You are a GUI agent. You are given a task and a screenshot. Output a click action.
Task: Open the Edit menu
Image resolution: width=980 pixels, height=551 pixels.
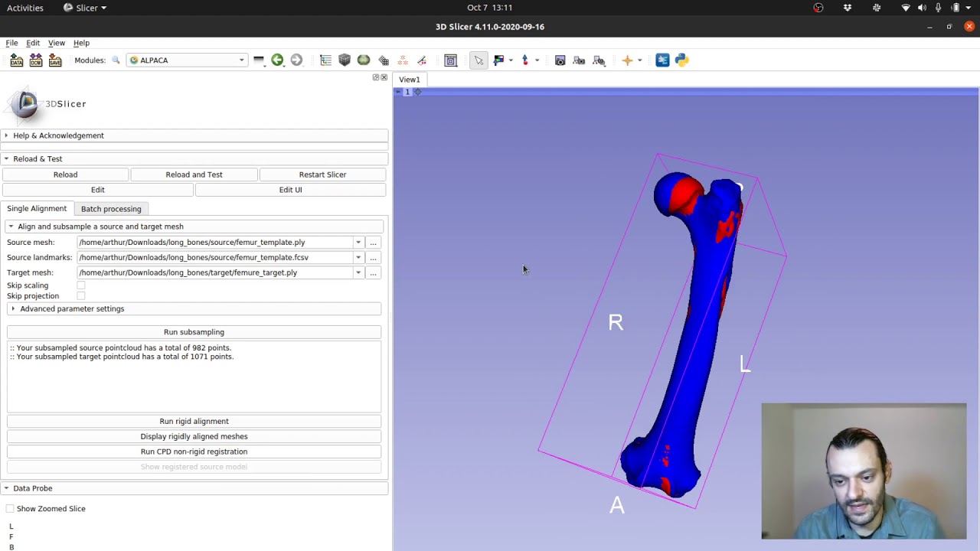(x=33, y=43)
